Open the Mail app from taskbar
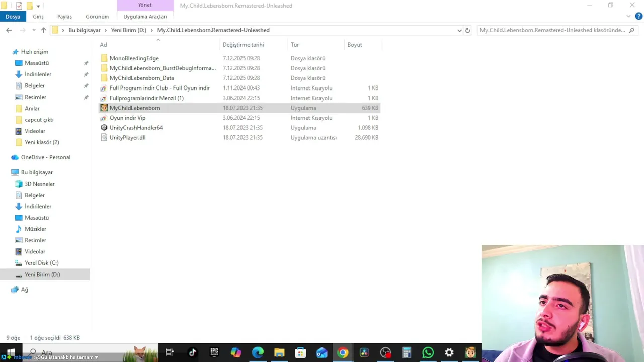 click(x=321, y=352)
